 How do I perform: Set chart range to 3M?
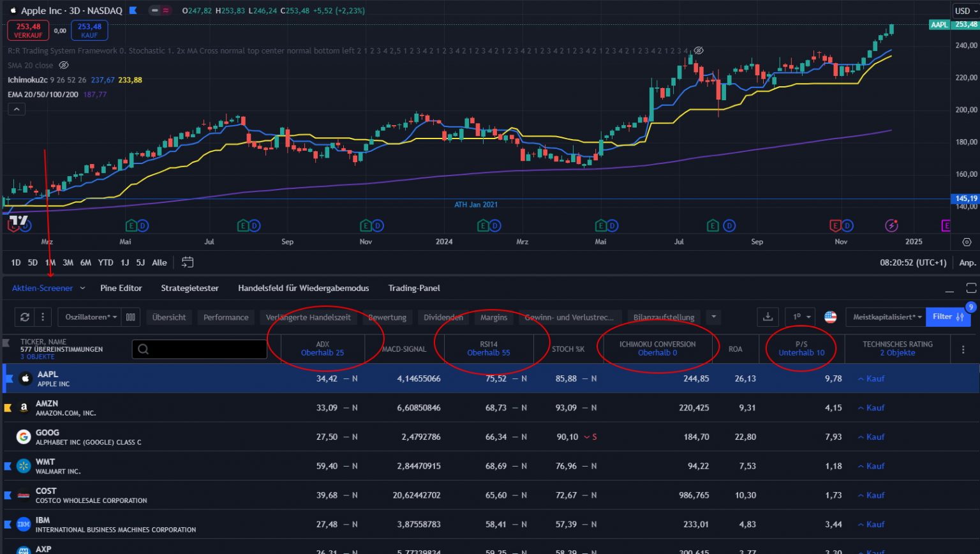[x=68, y=262]
